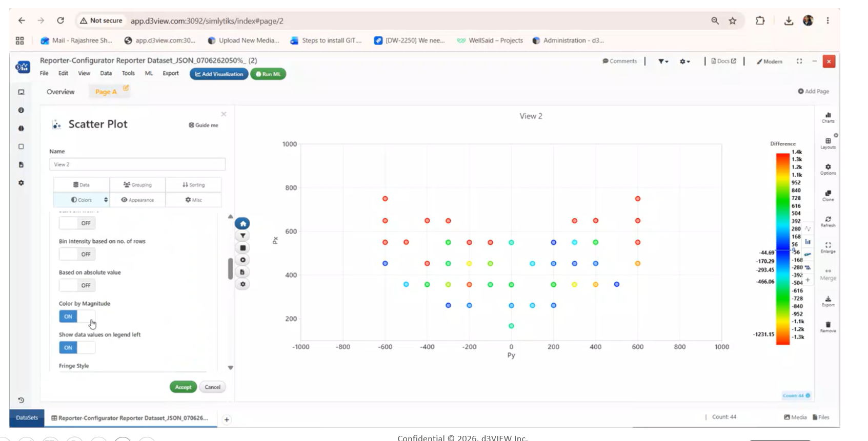Click the Enlarge chart icon
Image resolution: width=868 pixels, height=441 pixels.
click(828, 247)
